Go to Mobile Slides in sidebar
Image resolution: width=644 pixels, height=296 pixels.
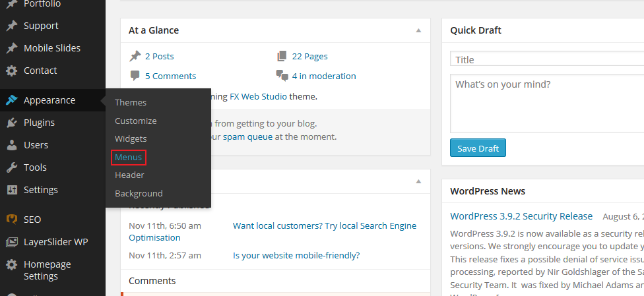pyautogui.click(x=53, y=48)
